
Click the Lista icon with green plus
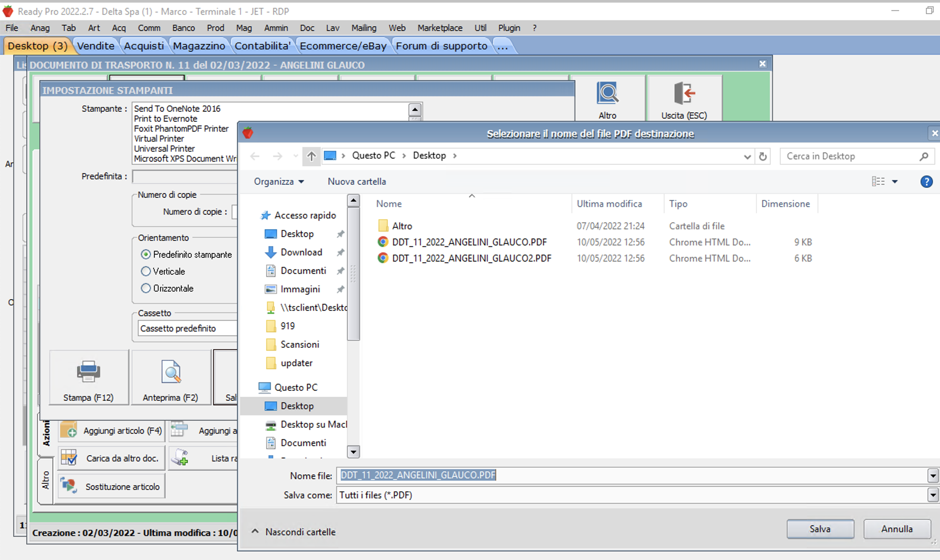tap(180, 458)
